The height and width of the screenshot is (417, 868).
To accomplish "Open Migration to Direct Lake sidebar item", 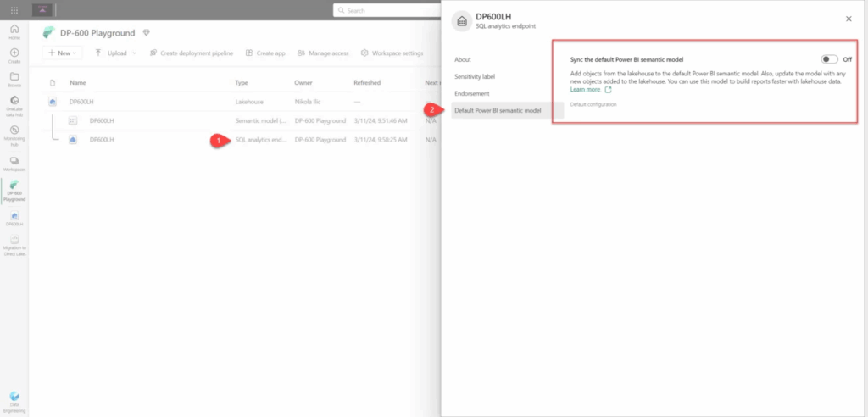I will pyautogui.click(x=14, y=246).
